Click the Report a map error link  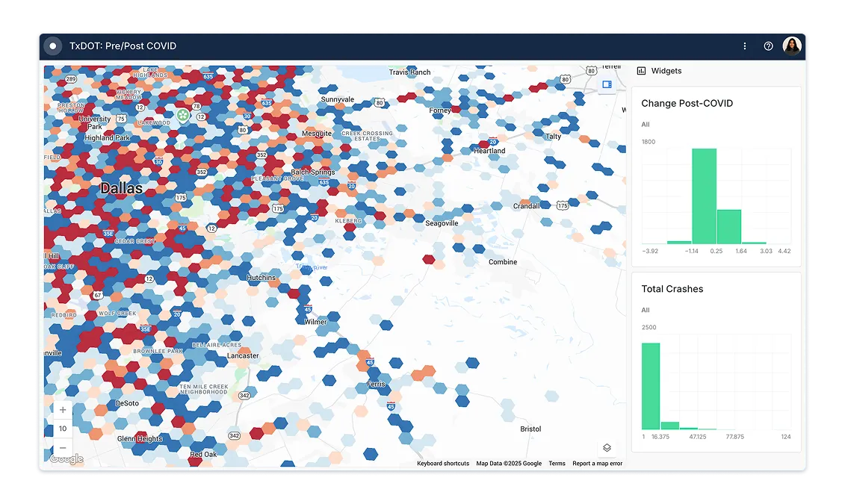(x=596, y=463)
